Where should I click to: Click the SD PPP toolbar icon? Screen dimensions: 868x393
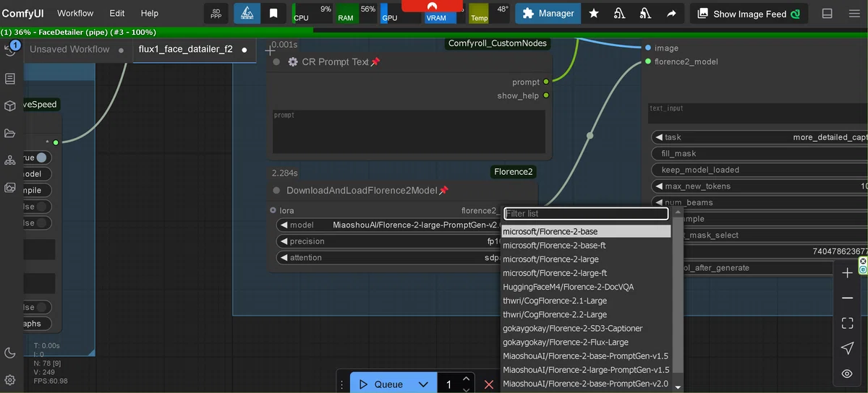[x=216, y=13]
